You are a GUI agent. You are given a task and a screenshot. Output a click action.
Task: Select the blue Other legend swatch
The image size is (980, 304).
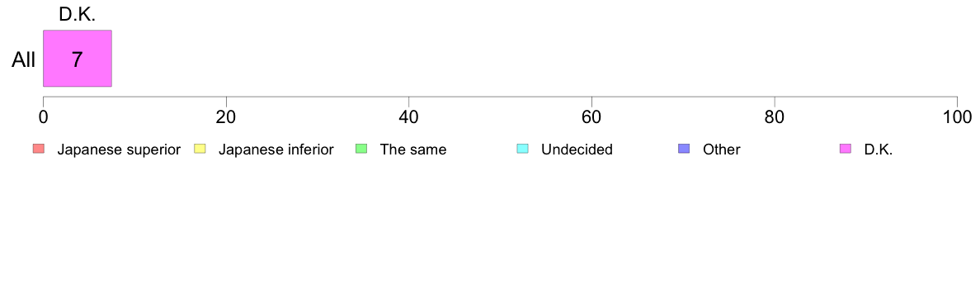point(684,149)
